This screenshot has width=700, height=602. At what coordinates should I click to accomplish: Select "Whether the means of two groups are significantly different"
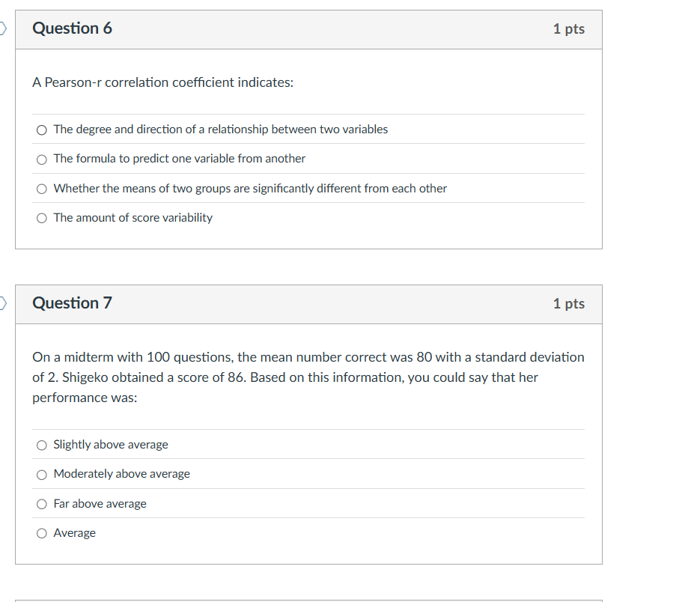tap(42, 189)
